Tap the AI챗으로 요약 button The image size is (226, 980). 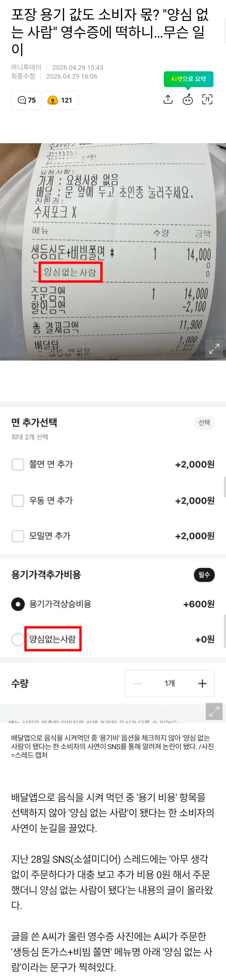pyautogui.click(x=188, y=79)
